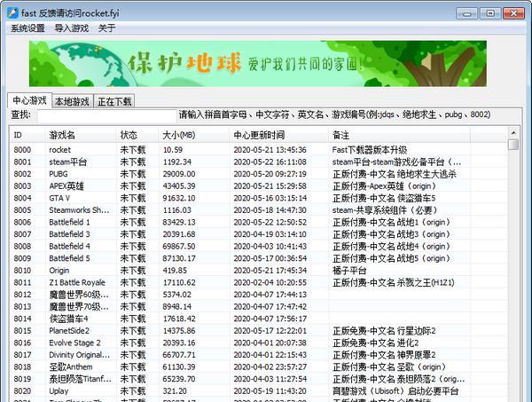This screenshot has height=402, width=532.
Task: Select the Evolve Stage 2 row
Action: click(259, 343)
